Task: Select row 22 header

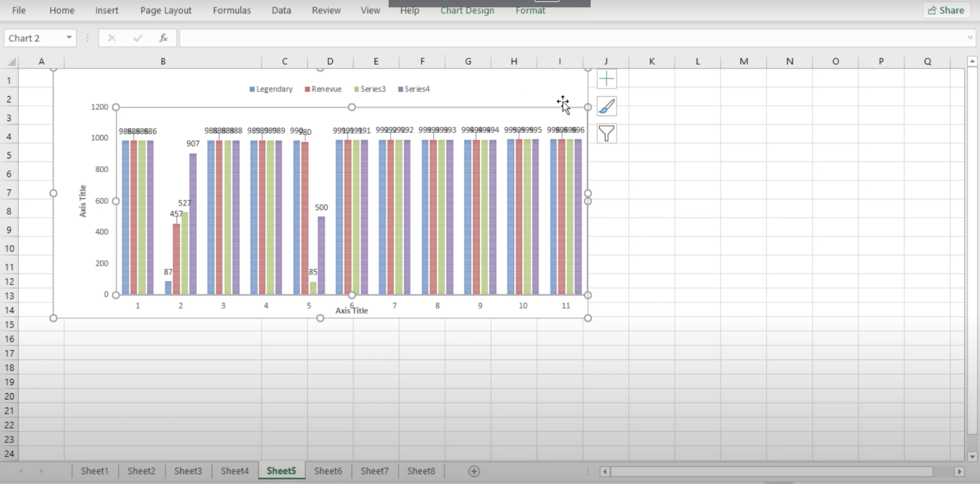Action: (x=9, y=425)
